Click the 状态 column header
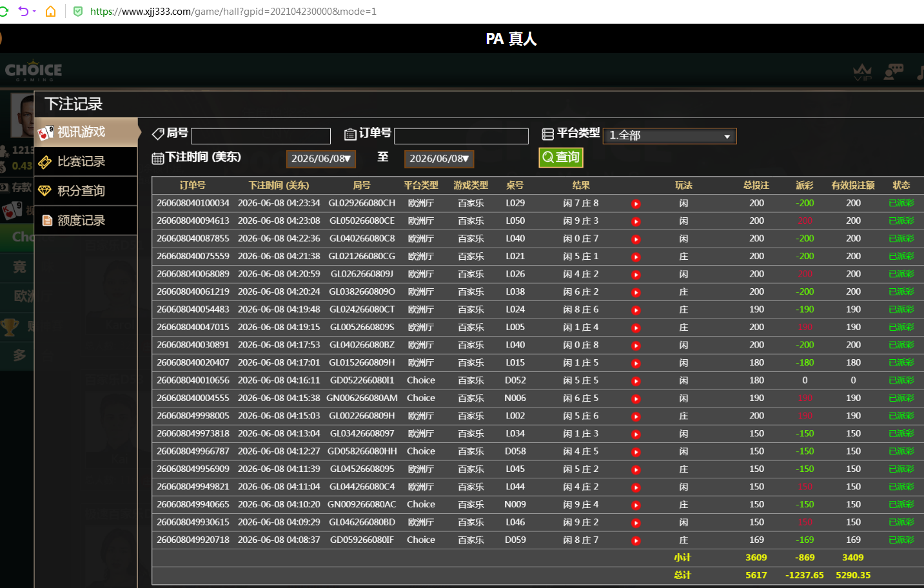924x588 pixels. [901, 185]
